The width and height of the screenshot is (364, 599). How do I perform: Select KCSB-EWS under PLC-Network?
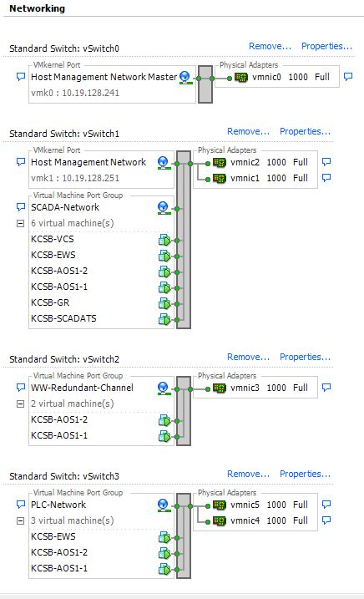53,536
